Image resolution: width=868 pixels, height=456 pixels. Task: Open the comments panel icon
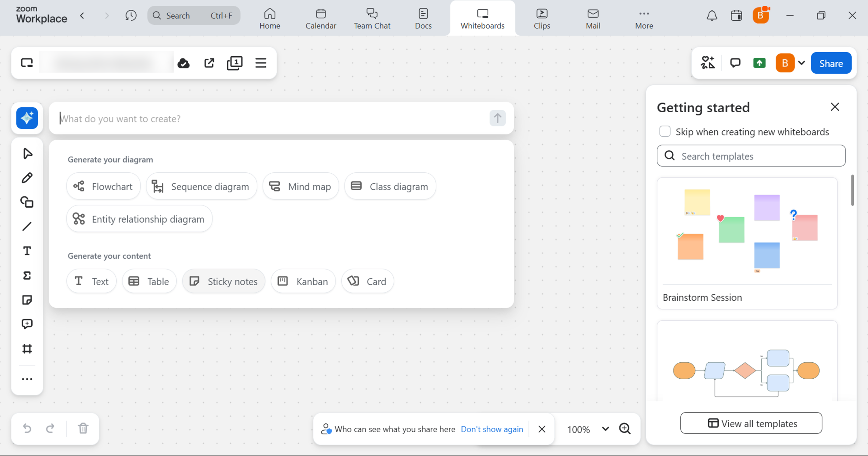click(735, 63)
